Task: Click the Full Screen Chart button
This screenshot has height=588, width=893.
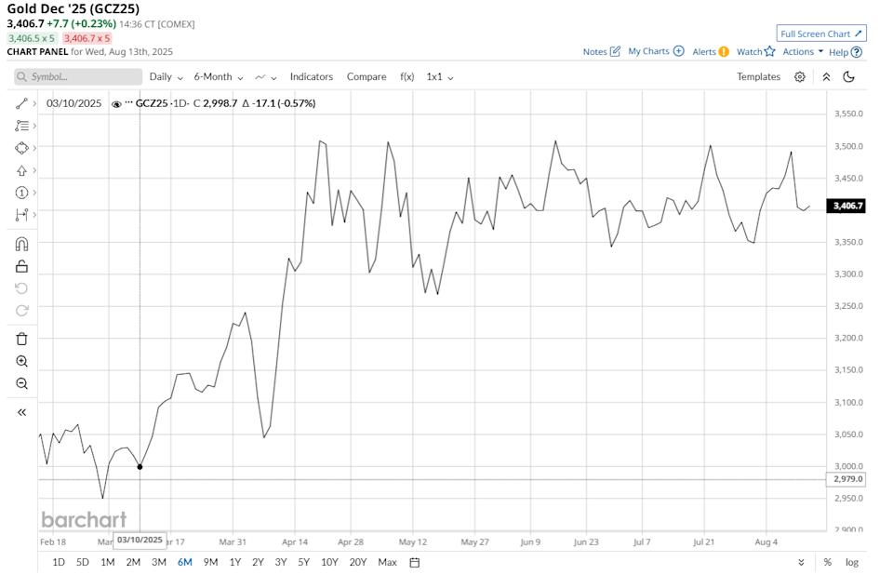Action: 821,33
